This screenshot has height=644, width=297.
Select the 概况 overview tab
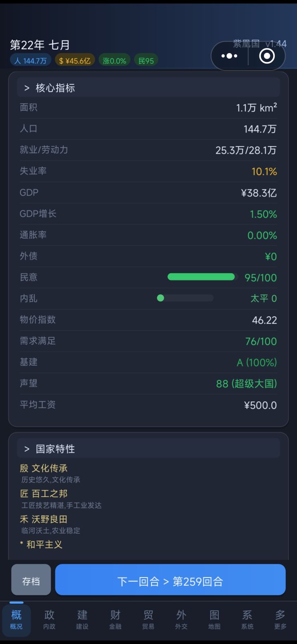(x=16, y=619)
